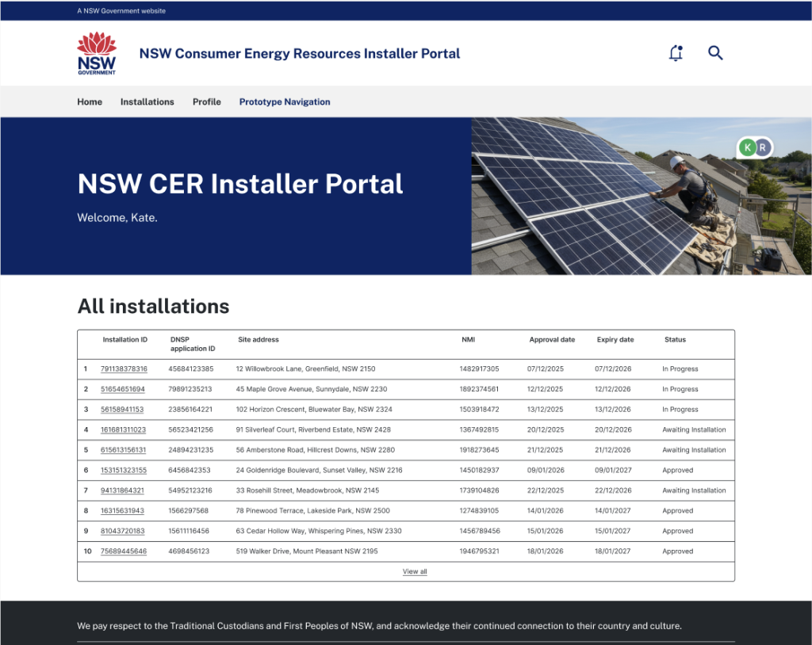Select address 519 Walker Drive, Mount Pleasant

(x=307, y=551)
